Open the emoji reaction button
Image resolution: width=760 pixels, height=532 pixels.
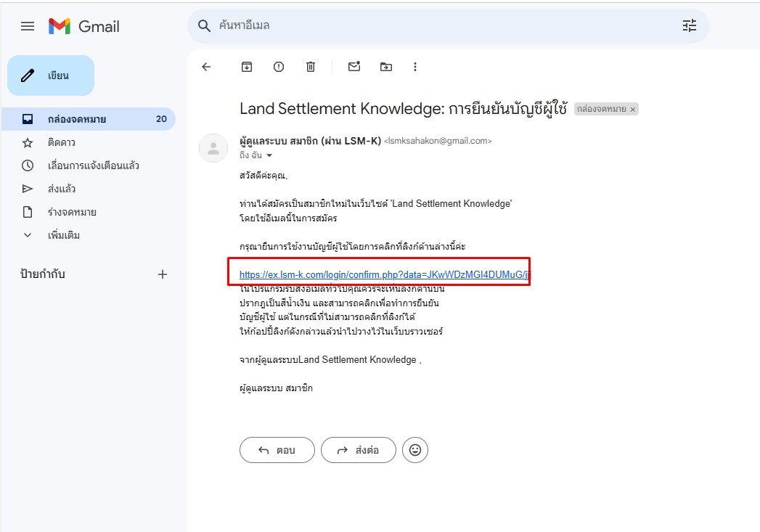coord(415,450)
